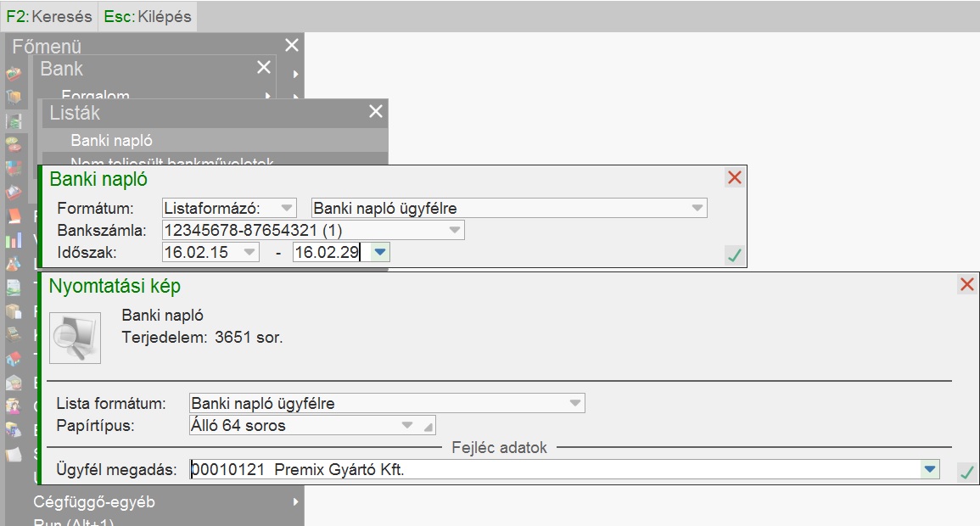The height and width of the screenshot is (526, 980).
Task: Open the Listaformázó format type dropdown
Action: pyautogui.click(x=288, y=208)
